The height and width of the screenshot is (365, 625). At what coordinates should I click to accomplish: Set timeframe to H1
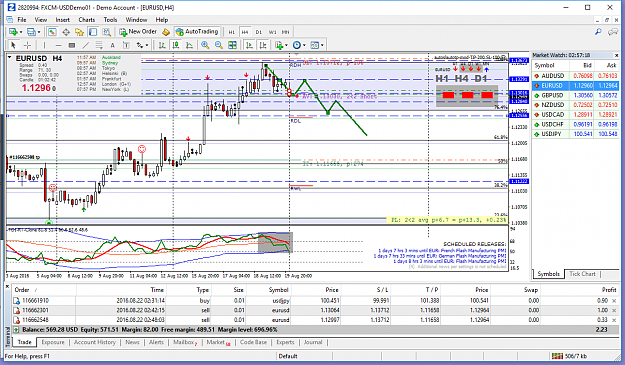(232, 32)
